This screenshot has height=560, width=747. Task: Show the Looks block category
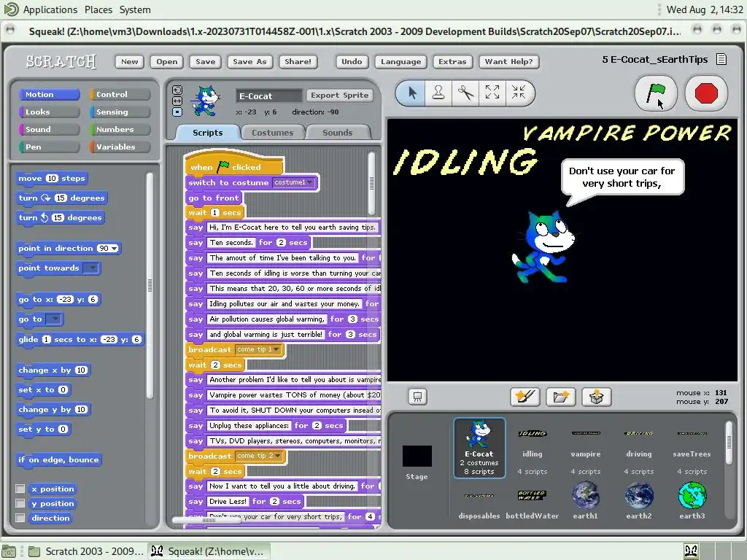tap(49, 112)
